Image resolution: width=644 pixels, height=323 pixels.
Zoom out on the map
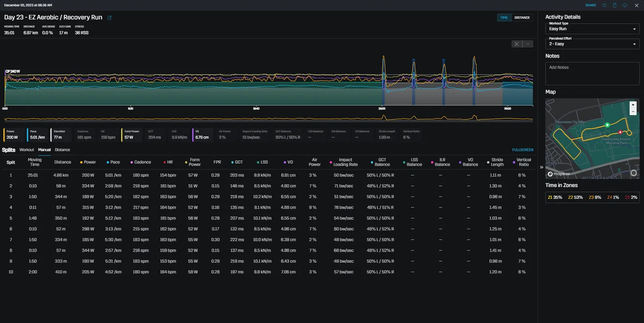(633, 110)
